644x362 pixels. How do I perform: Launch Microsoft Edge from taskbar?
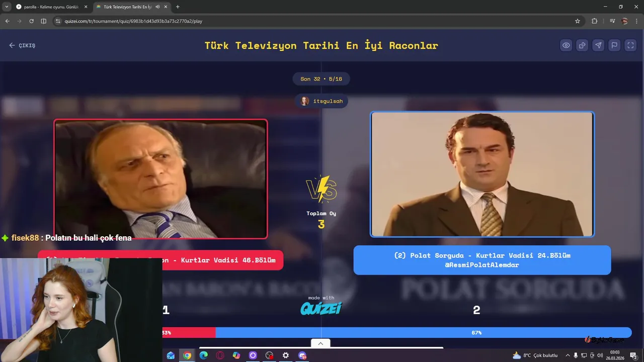click(203, 355)
